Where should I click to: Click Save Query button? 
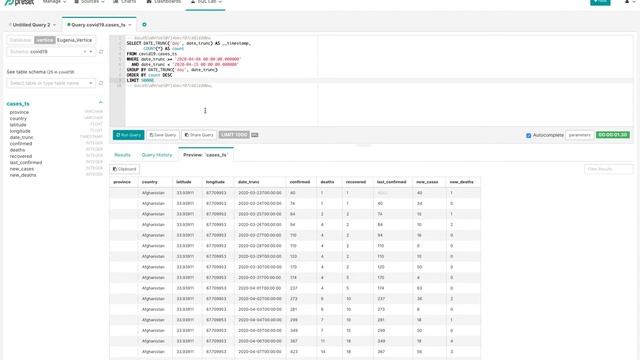162,135
